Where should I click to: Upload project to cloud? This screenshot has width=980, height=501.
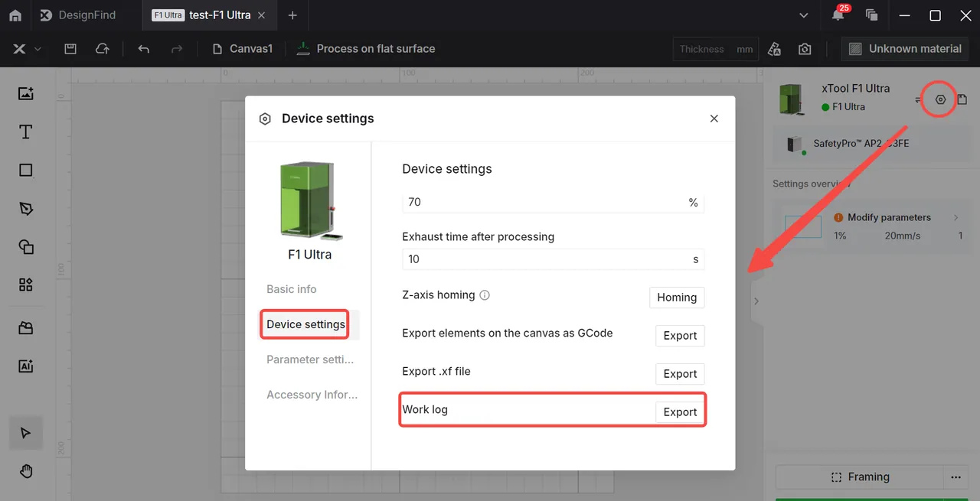click(x=102, y=49)
